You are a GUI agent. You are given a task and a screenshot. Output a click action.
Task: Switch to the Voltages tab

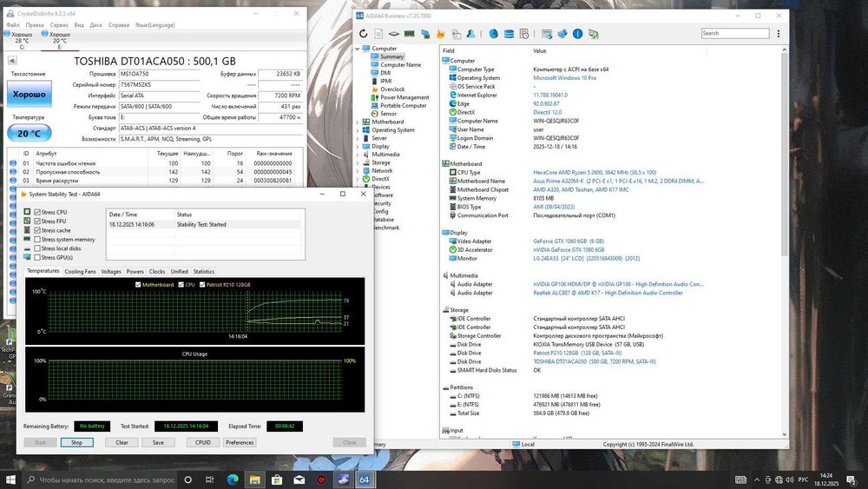point(111,271)
